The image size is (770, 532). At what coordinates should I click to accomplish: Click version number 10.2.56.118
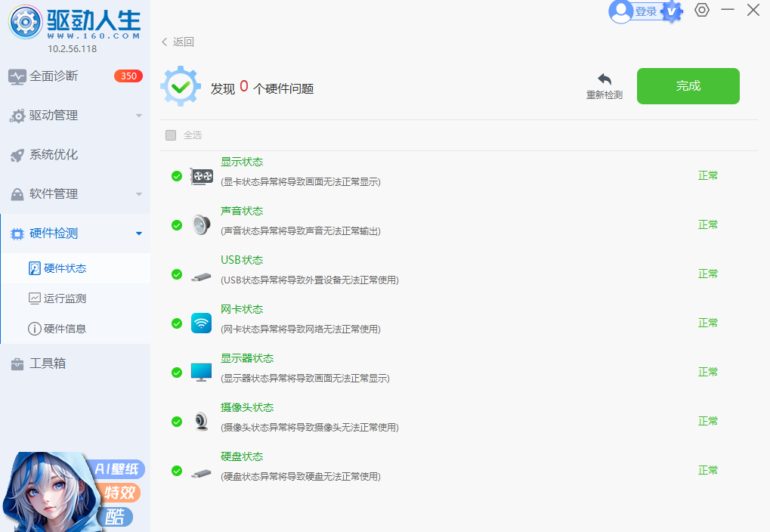(73, 48)
